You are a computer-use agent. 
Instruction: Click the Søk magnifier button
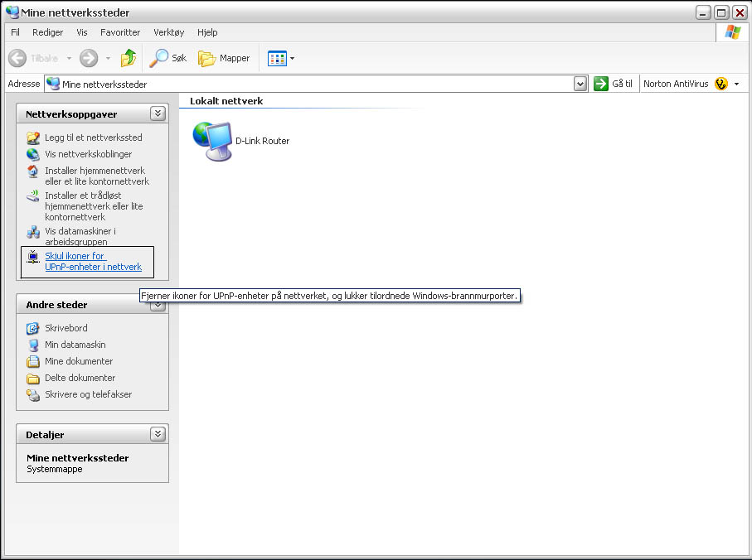(x=167, y=58)
